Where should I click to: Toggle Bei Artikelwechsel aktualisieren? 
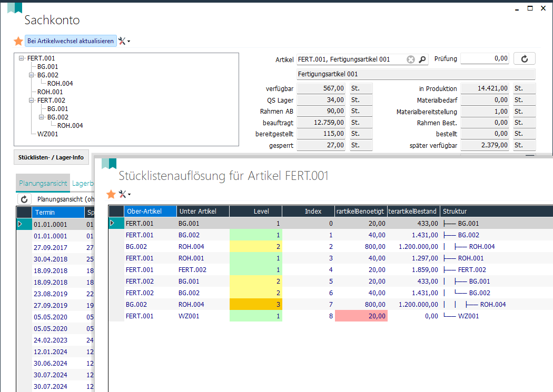point(71,41)
